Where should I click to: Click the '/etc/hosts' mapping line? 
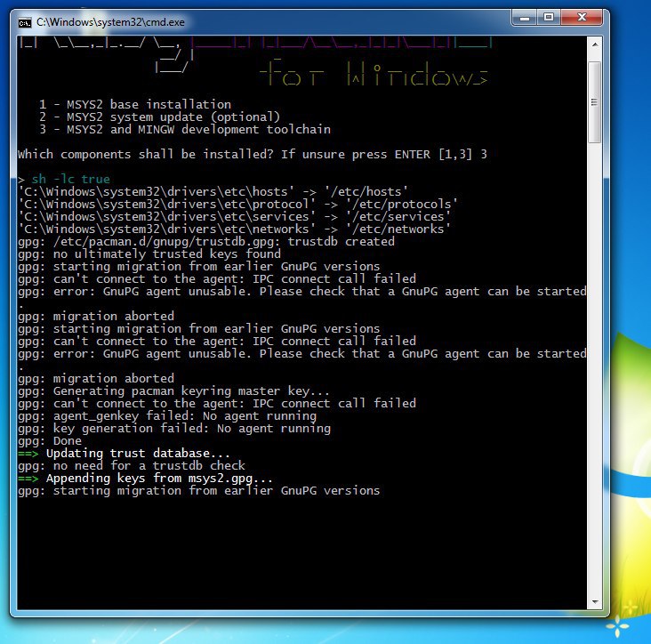[x=213, y=192]
